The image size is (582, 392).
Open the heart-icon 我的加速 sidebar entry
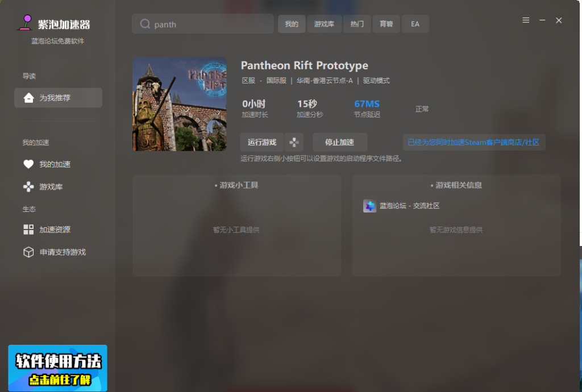point(47,164)
